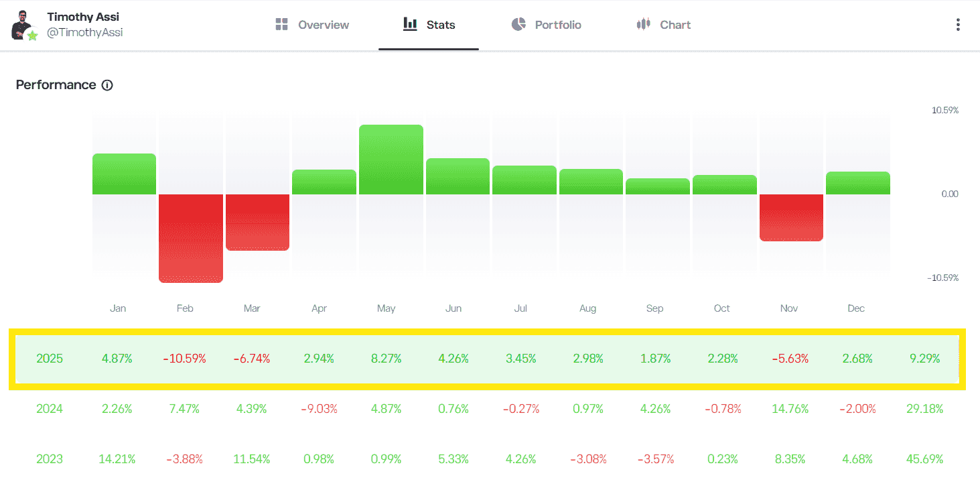Click Timothy Assi's profile avatar
980x488 pixels.
(x=23, y=24)
